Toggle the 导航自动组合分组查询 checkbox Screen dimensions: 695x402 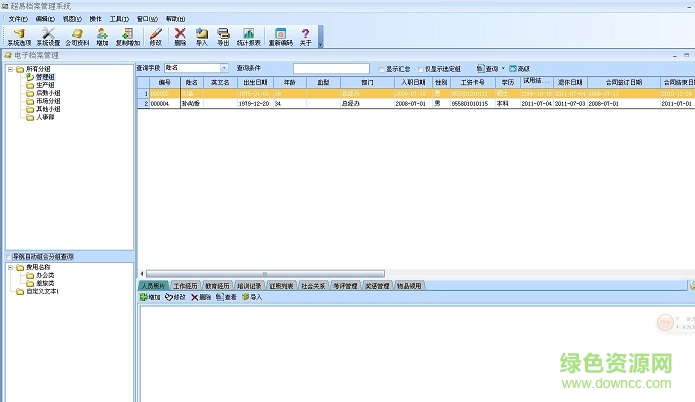click(x=8, y=257)
